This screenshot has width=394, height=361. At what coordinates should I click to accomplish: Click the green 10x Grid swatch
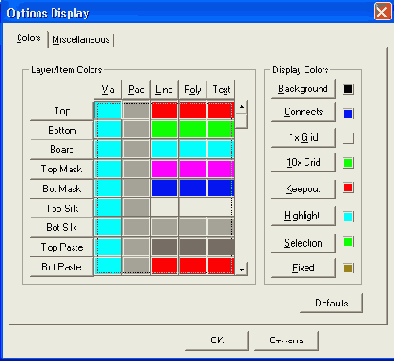point(348,163)
